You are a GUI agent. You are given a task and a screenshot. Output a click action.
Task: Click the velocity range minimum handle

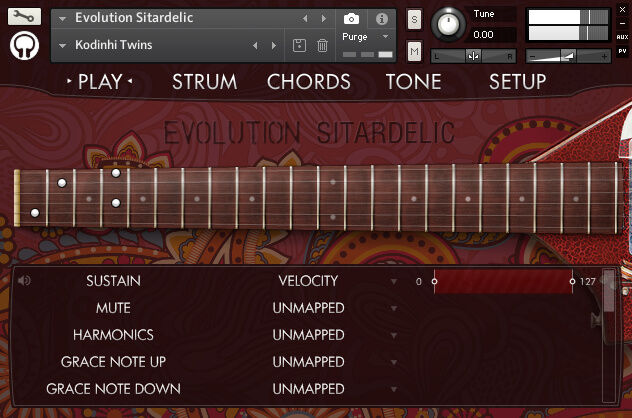[434, 281]
